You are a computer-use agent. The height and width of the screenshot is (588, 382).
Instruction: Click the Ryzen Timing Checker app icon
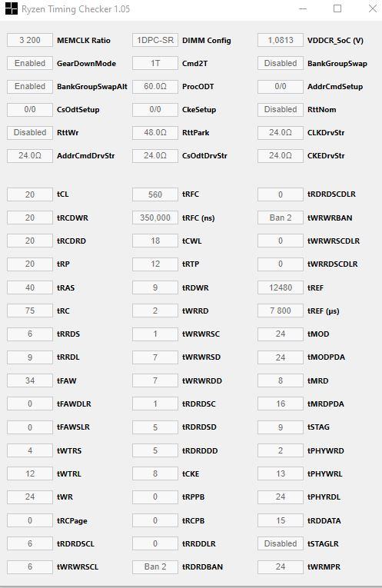click(x=12, y=8)
